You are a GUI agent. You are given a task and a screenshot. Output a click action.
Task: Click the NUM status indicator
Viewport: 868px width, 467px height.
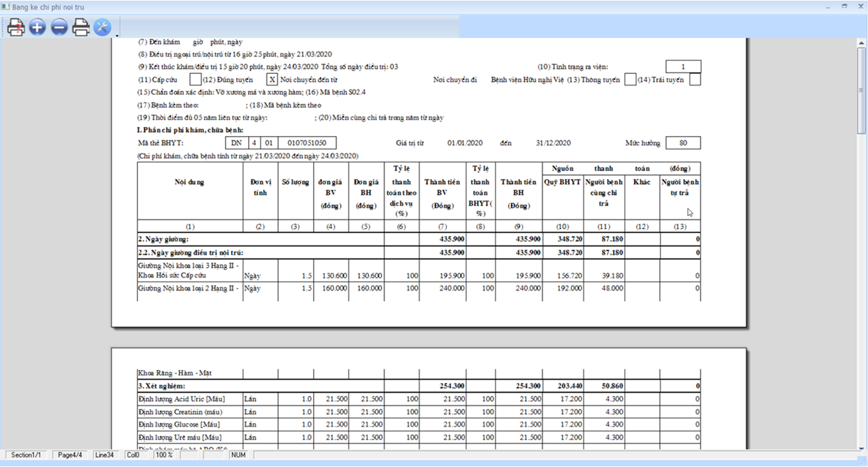tap(238, 455)
